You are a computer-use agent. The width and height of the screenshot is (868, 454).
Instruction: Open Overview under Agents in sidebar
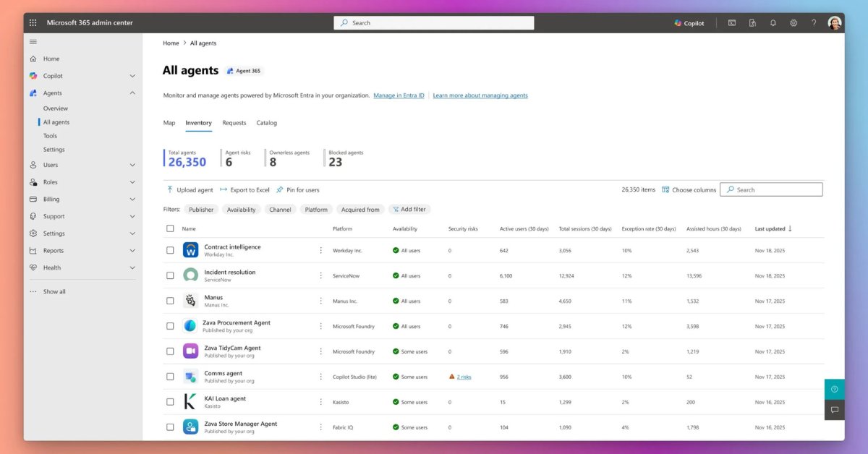pos(56,108)
